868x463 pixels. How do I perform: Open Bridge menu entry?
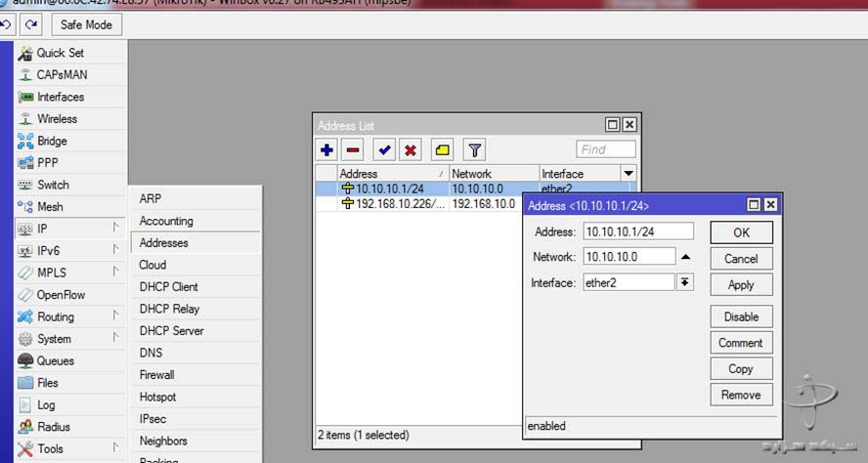pos(69,141)
